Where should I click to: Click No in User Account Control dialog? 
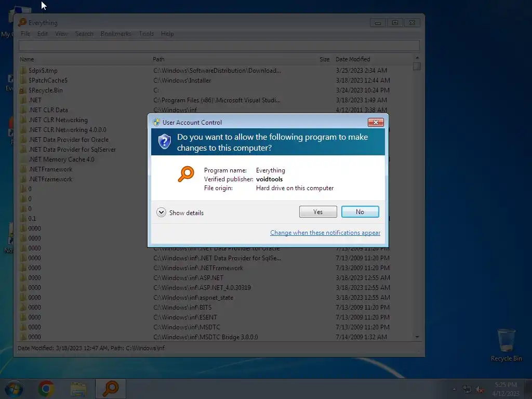pos(360,212)
